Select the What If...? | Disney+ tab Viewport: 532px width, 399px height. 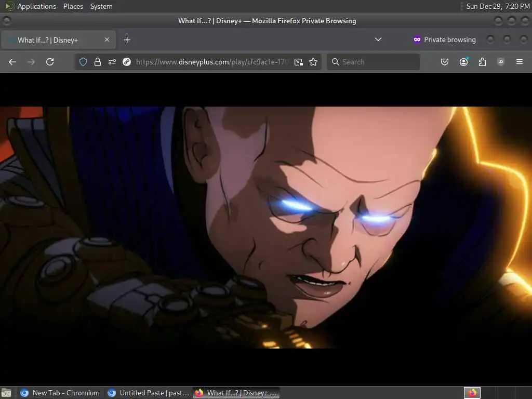tap(58, 40)
